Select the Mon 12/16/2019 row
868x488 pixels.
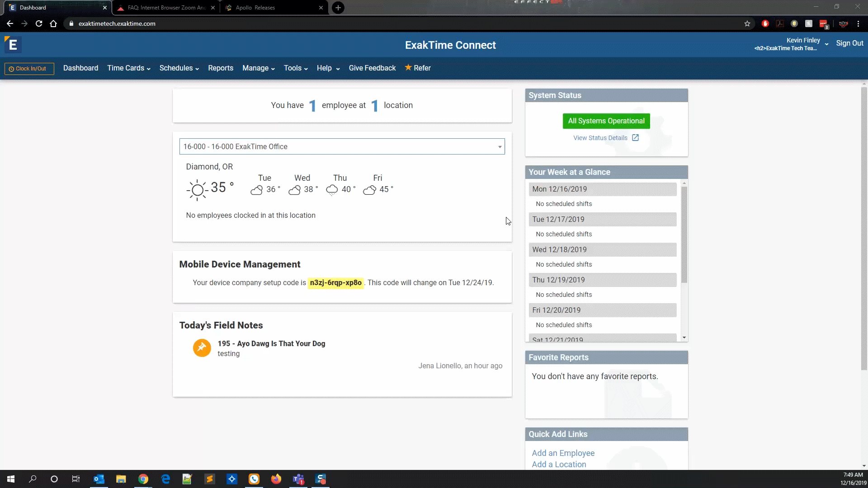click(603, 189)
